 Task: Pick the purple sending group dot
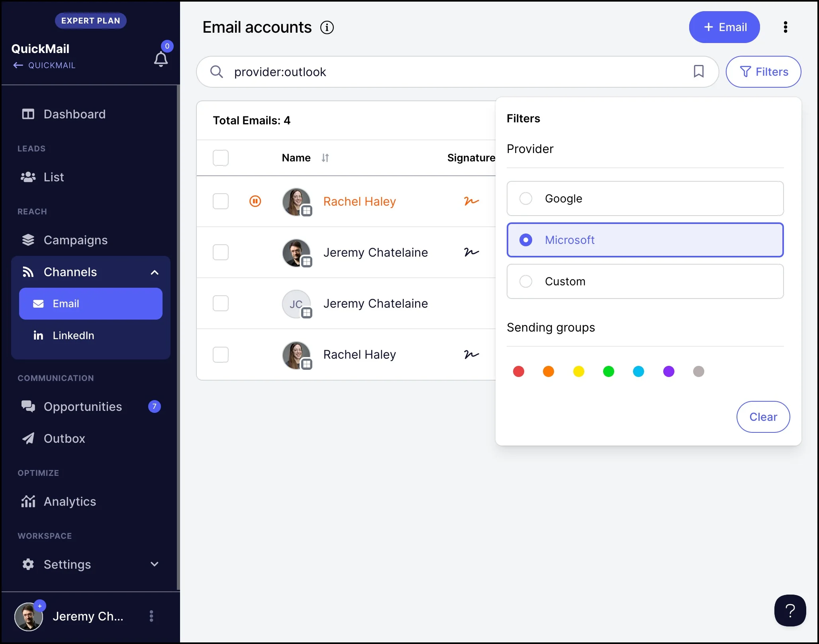(x=669, y=371)
